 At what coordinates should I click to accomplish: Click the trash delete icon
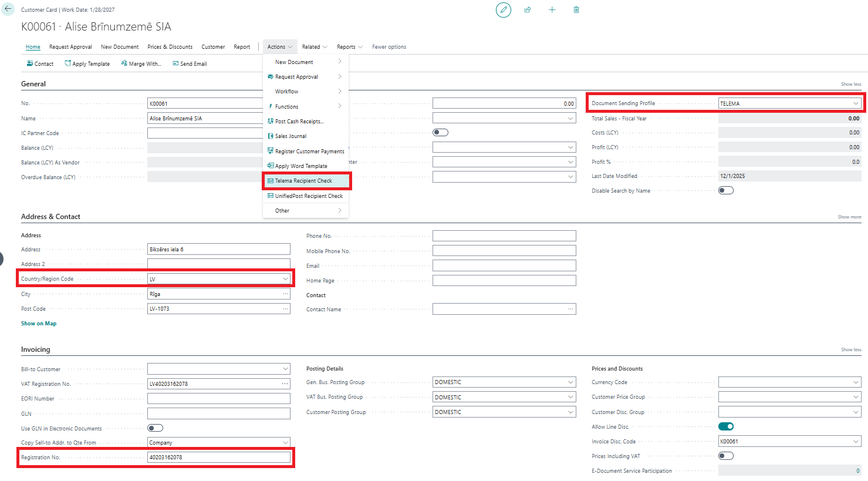[x=576, y=10]
